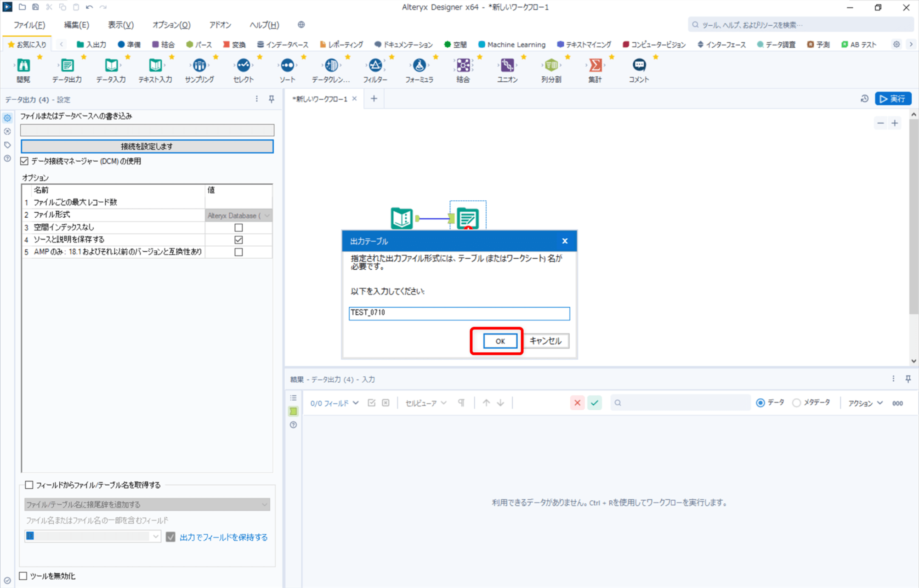Select the データ radio button

[760, 403]
